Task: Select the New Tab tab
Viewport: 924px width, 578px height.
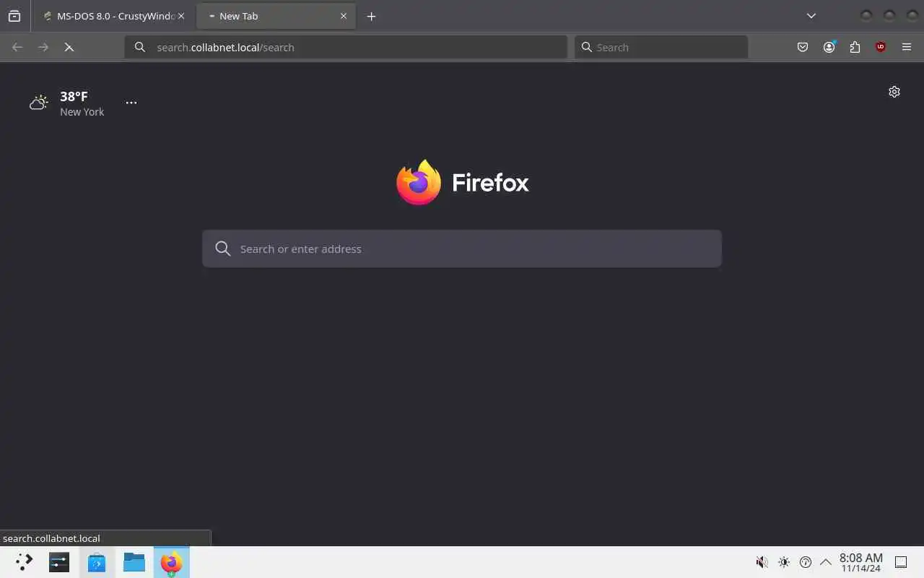Action: click(276, 16)
